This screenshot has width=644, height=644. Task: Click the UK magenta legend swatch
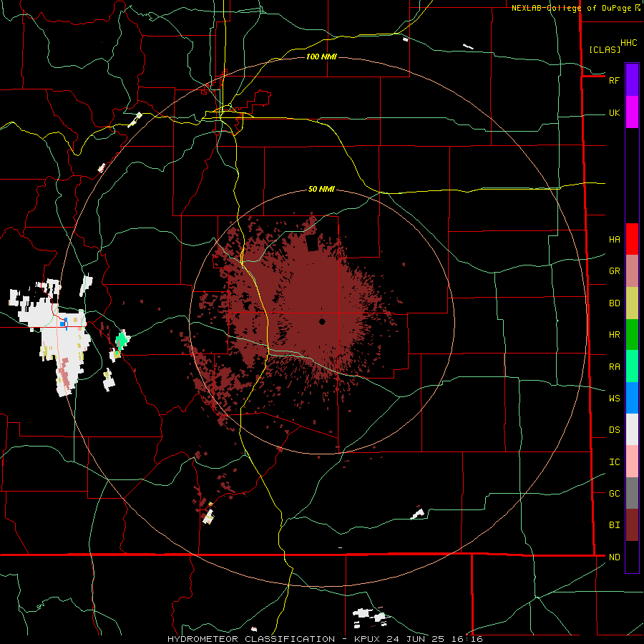coord(632,112)
